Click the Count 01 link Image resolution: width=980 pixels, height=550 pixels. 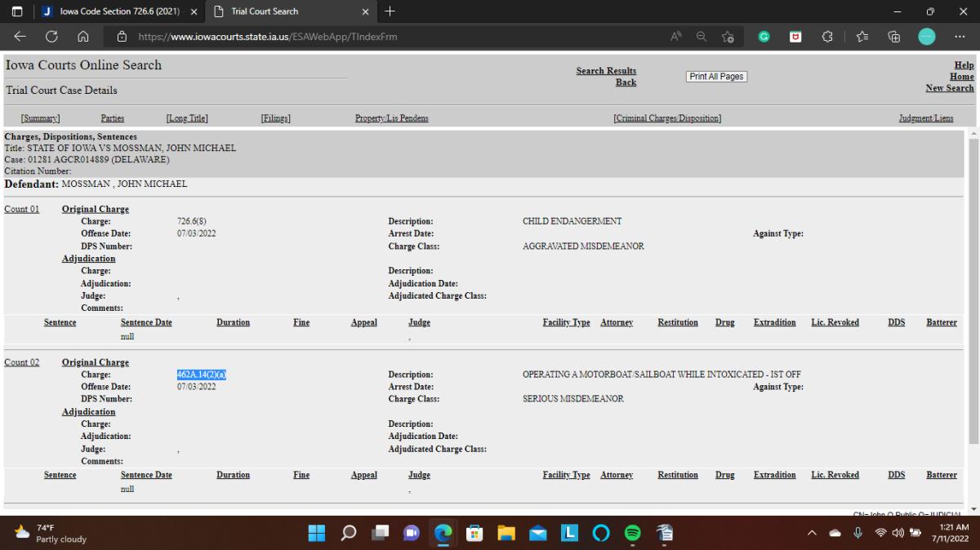point(22,210)
